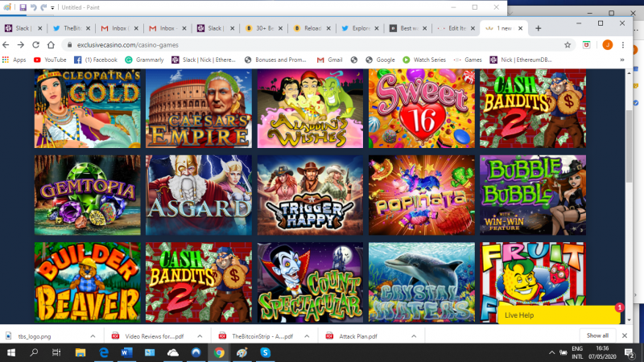Open the Asgard game thumbnail
This screenshot has width=644, height=362.
(199, 195)
